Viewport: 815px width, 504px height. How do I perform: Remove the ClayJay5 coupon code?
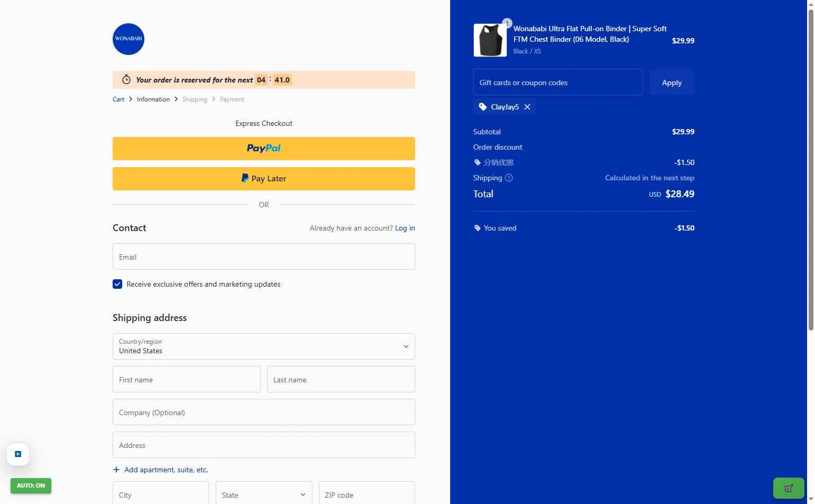coord(527,107)
